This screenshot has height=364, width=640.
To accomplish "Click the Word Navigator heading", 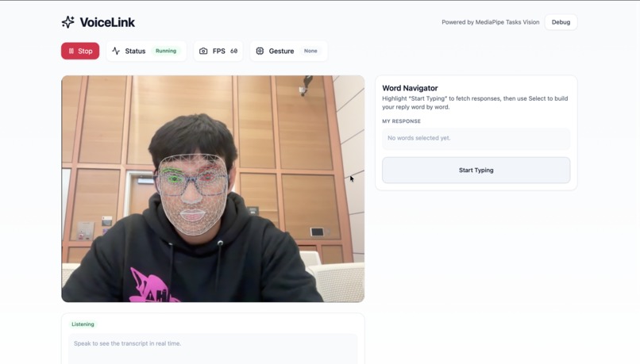I will [410, 88].
